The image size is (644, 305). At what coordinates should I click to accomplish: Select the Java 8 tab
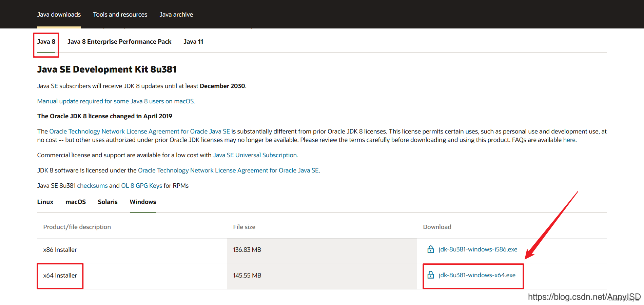coord(46,42)
